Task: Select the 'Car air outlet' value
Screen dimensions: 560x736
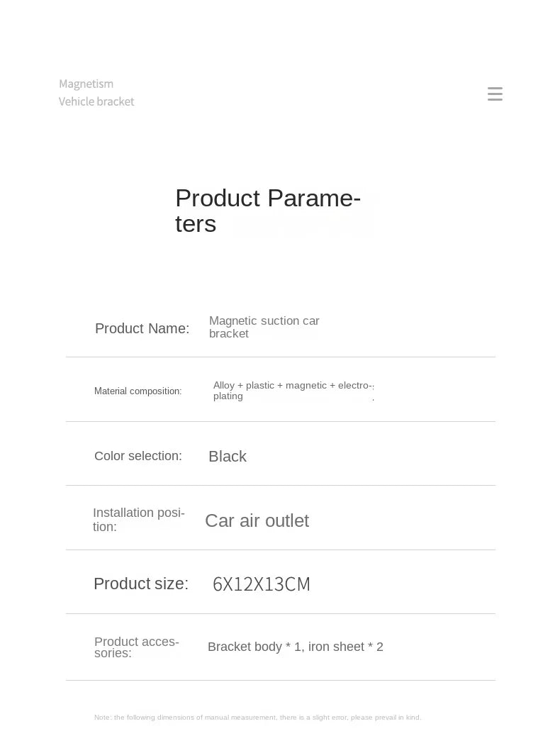Action: 257,521
